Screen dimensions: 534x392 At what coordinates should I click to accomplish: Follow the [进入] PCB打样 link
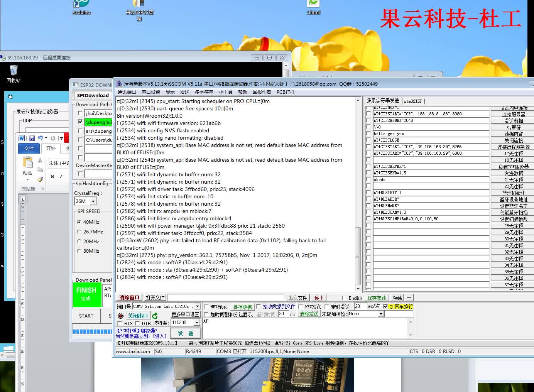[160, 336]
